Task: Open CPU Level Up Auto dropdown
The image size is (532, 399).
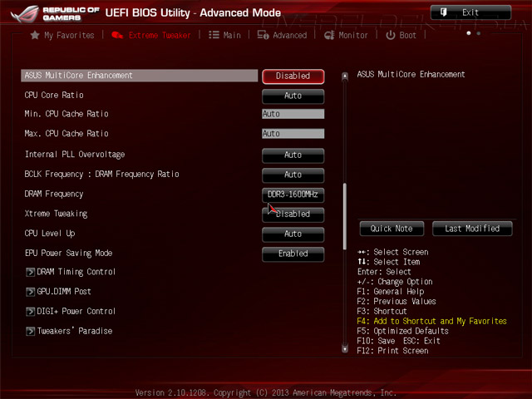Action: coord(293,234)
